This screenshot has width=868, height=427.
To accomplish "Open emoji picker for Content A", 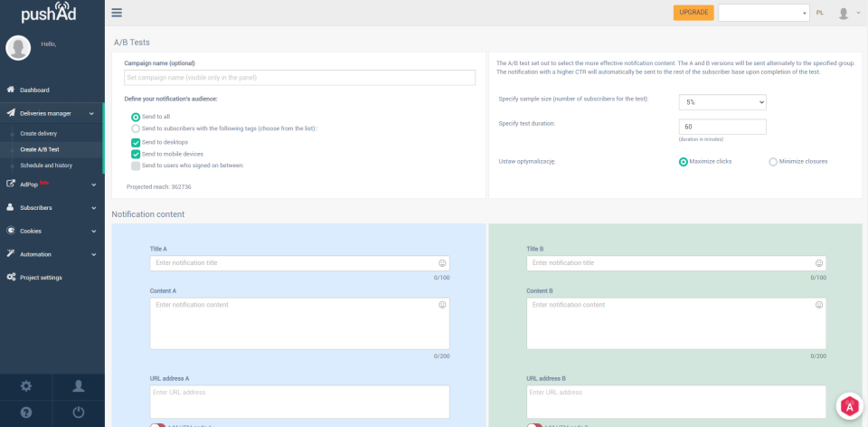I will 442,305.
